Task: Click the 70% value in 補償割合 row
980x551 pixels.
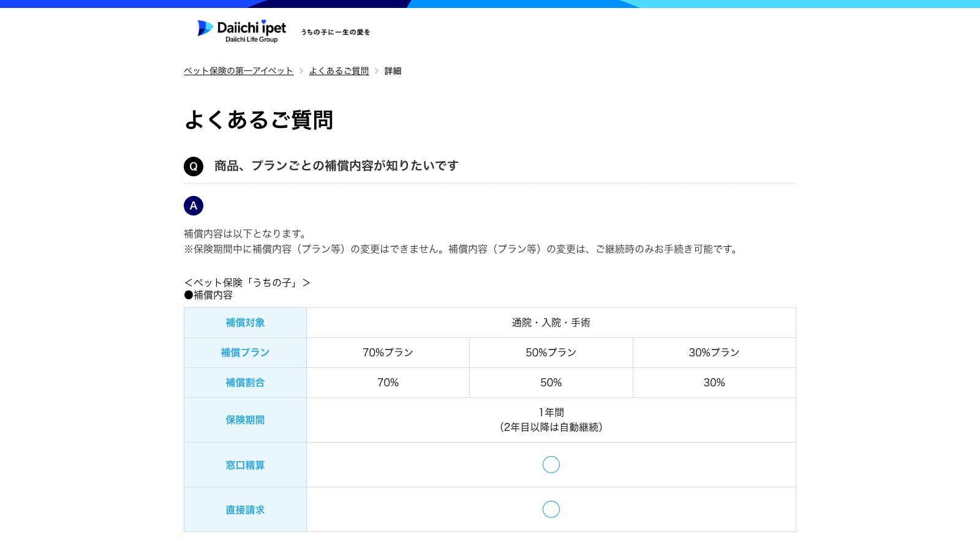Action: coord(388,383)
